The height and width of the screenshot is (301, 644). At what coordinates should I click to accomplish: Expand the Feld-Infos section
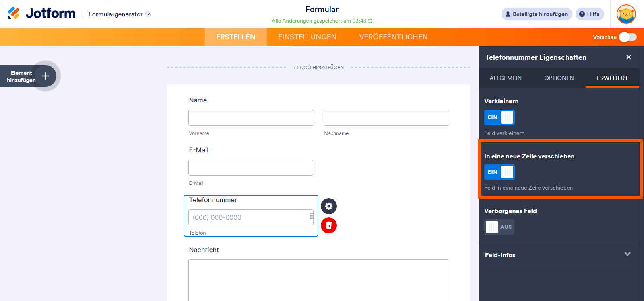pos(627,254)
